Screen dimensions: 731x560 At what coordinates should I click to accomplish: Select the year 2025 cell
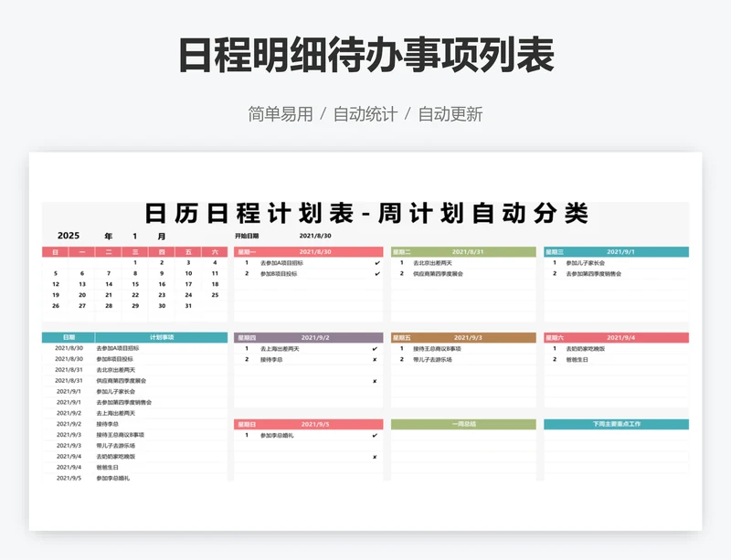[x=69, y=236]
